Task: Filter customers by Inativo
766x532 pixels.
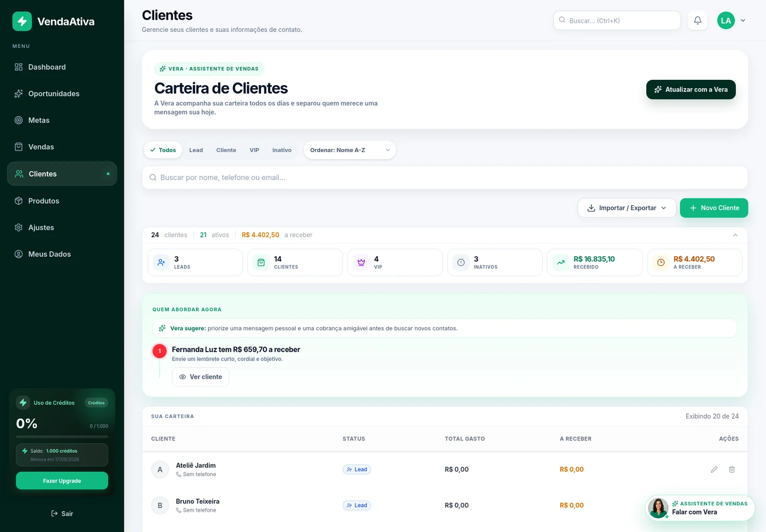Action: point(282,150)
